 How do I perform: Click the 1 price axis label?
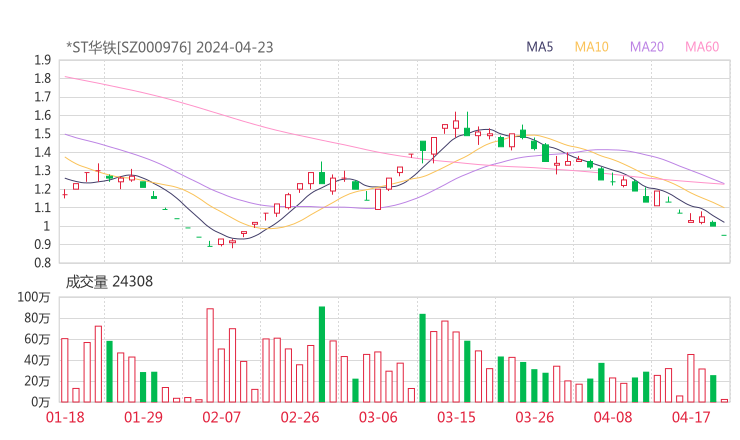coord(47,226)
